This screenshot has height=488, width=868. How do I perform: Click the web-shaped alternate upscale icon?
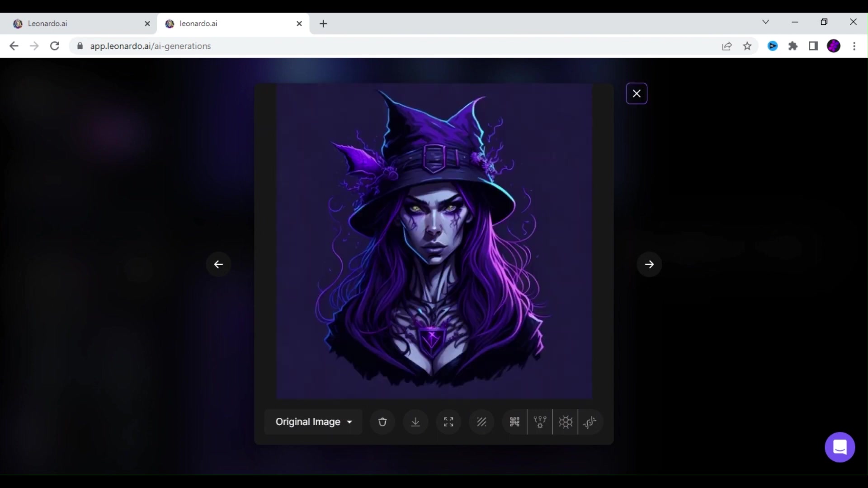(x=565, y=422)
